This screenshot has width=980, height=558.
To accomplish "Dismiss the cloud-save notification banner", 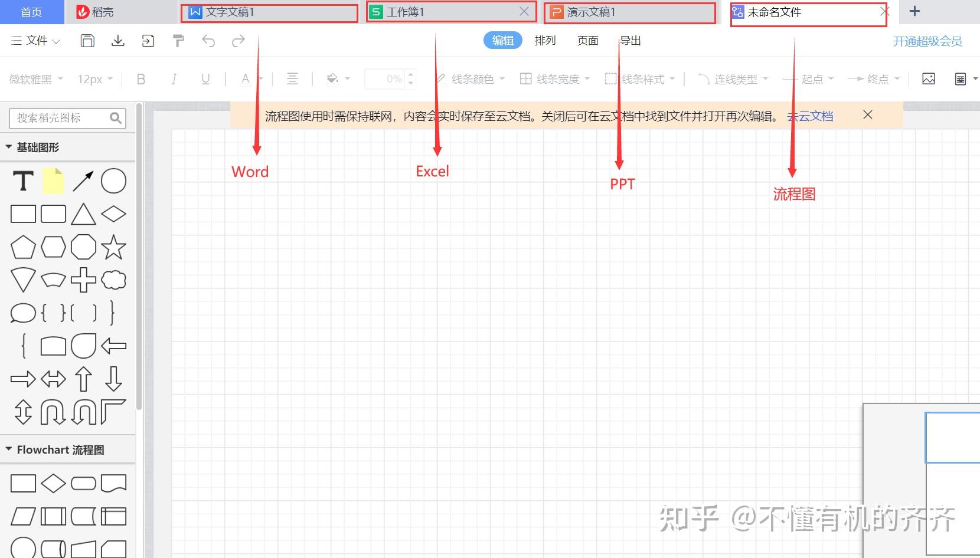I will [x=868, y=115].
